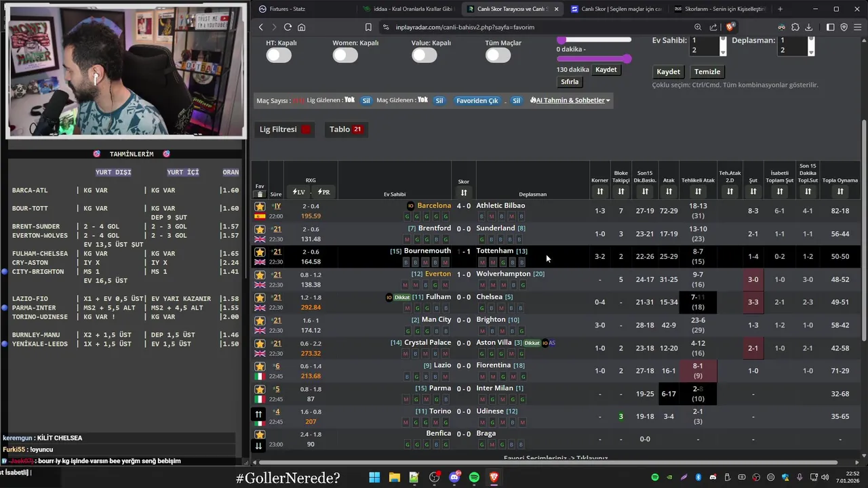Toggle the Tüm Maçlar switch

click(x=498, y=56)
